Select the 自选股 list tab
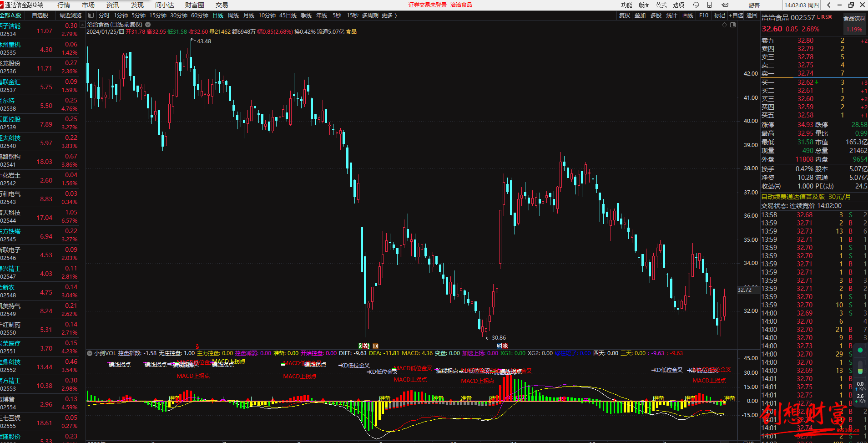868x443 pixels. tap(40, 15)
